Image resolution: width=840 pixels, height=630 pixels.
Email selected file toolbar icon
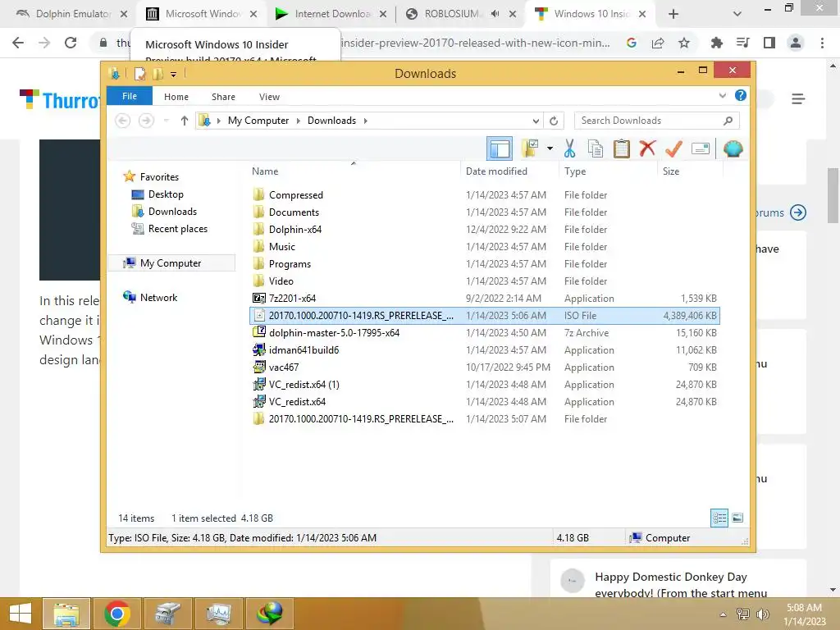pyautogui.click(x=701, y=148)
